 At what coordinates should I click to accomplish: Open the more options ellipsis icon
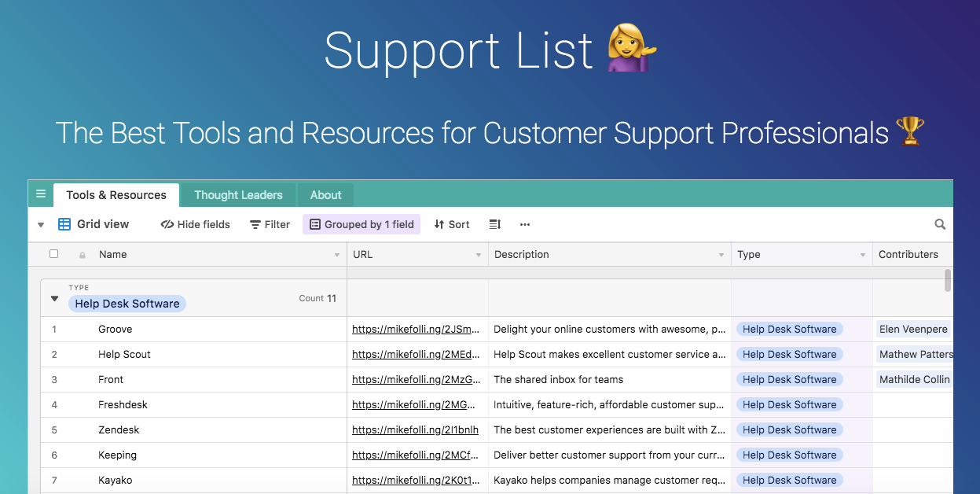click(524, 224)
